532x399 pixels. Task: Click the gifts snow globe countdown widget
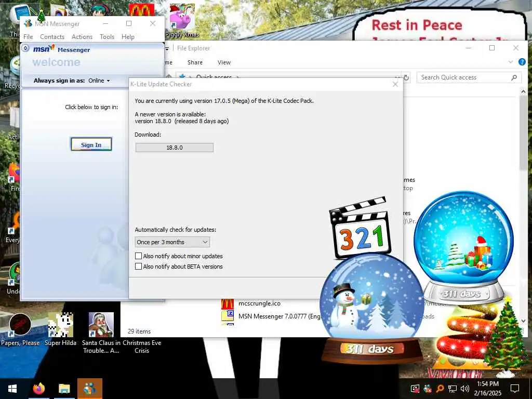click(x=463, y=248)
